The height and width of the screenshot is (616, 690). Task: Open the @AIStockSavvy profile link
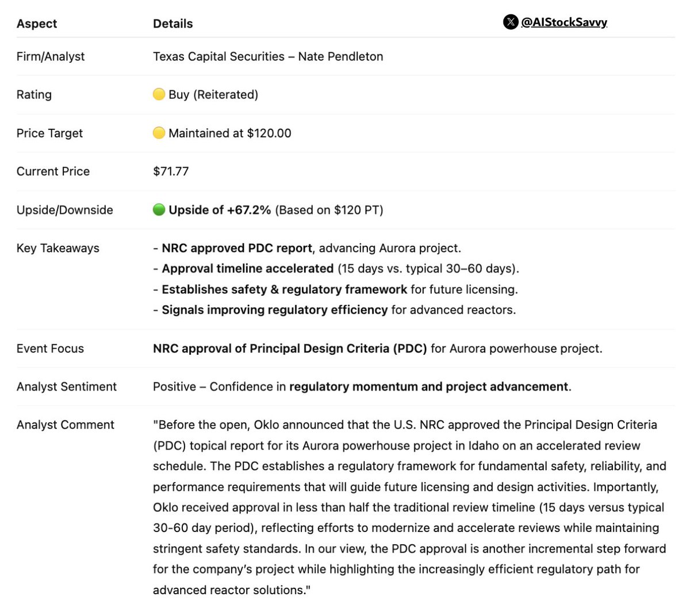[564, 22]
